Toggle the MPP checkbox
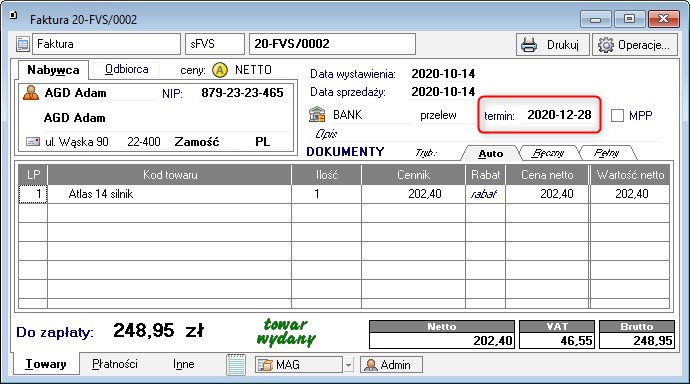This screenshot has width=690, height=384. coord(617,115)
